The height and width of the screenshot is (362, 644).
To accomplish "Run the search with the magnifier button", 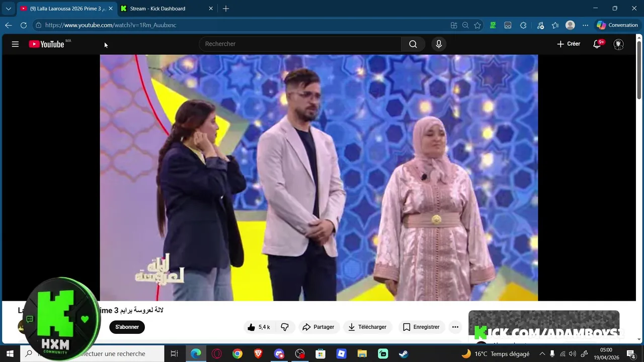I will 413,44.
